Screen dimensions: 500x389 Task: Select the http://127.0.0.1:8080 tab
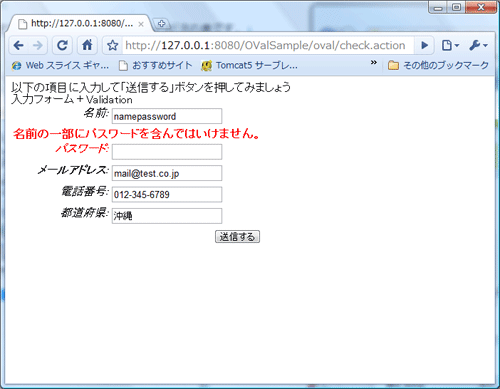[79, 23]
